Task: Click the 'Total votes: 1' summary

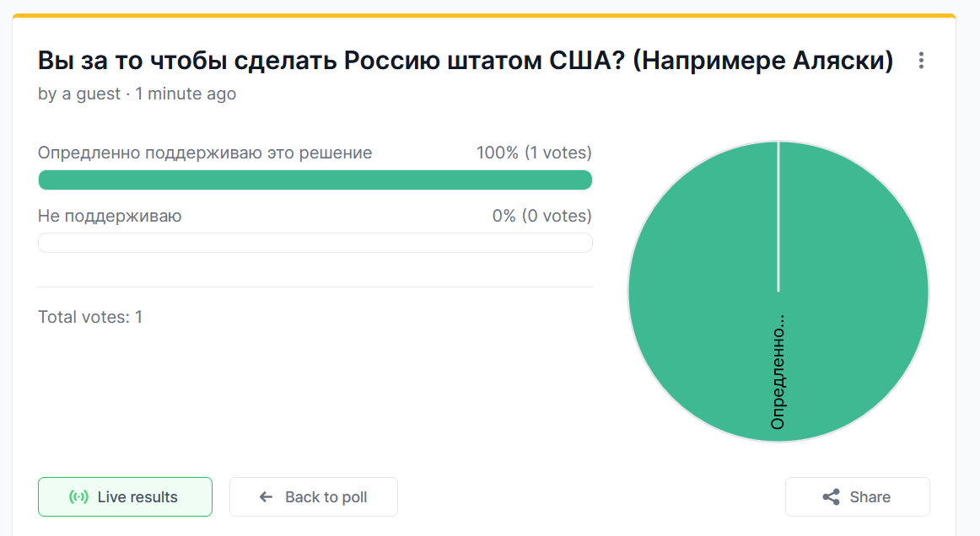Action: (90, 318)
